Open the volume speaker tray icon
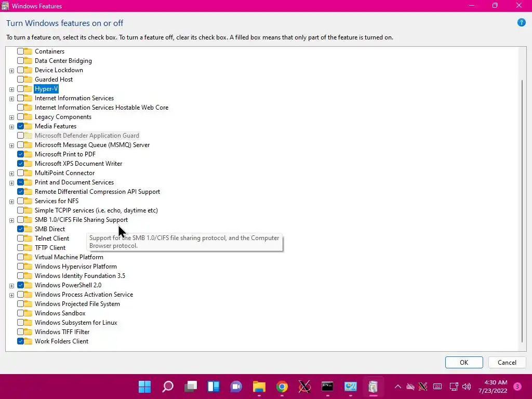 coord(467,387)
